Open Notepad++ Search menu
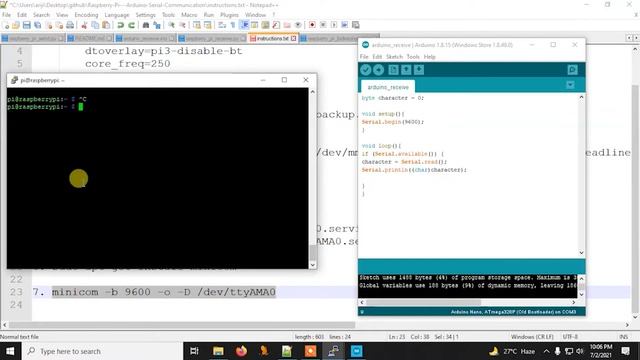 click(41, 15)
